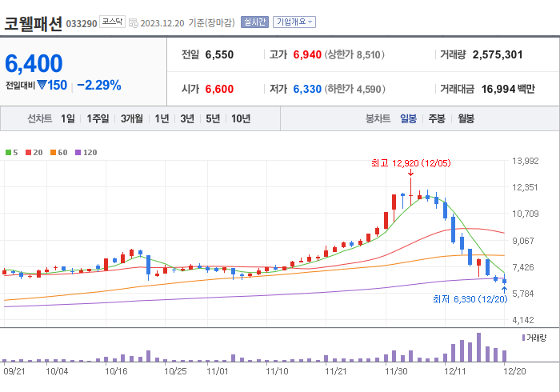Click the green 5-day moving average swatch
560x392 pixels.
tap(8, 153)
